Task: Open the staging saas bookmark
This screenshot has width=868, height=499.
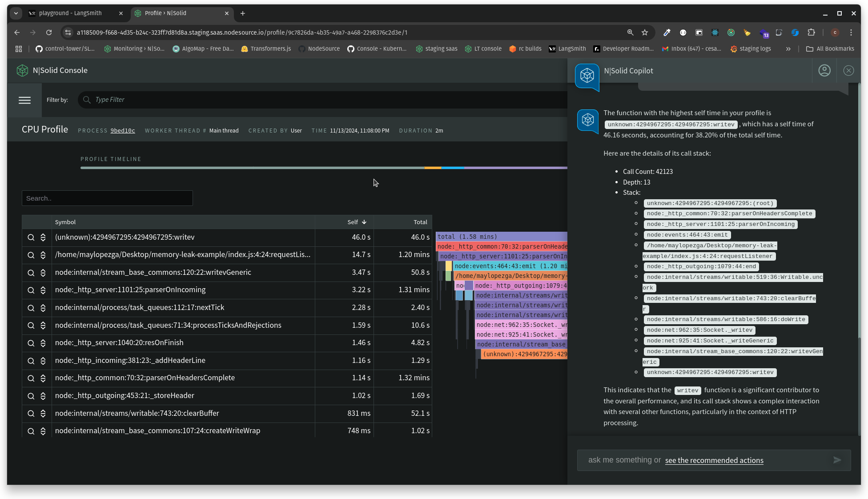Action: click(436, 49)
